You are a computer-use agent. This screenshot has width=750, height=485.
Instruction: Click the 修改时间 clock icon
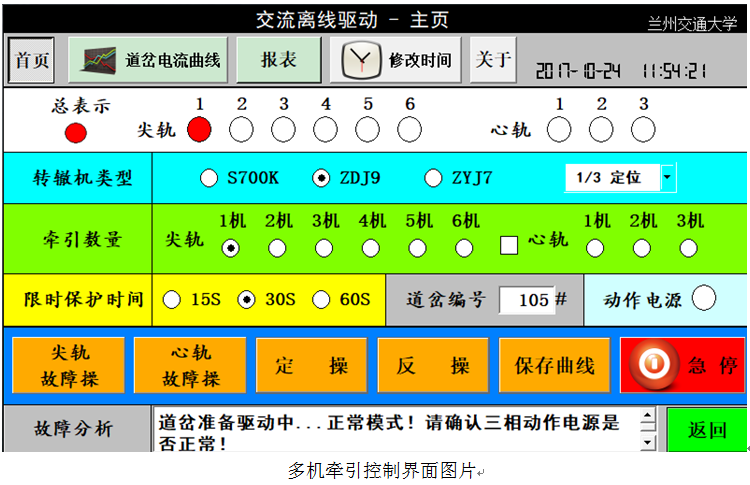(361, 61)
